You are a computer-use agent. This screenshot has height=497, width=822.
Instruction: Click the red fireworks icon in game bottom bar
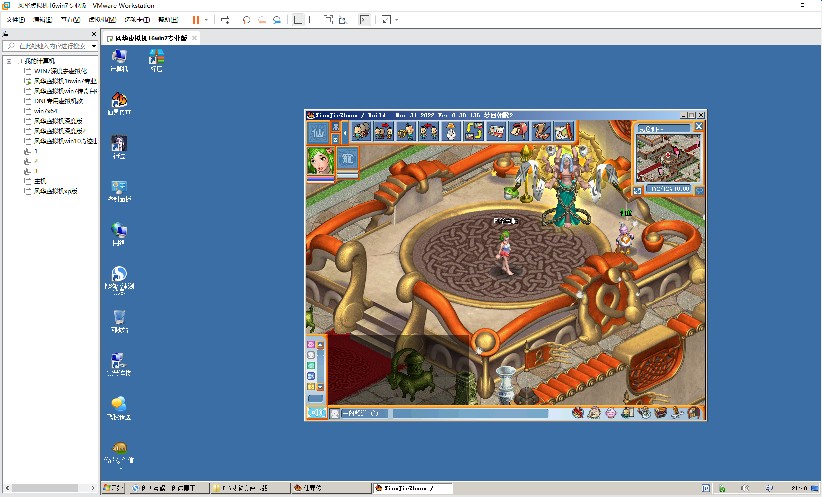(x=578, y=413)
